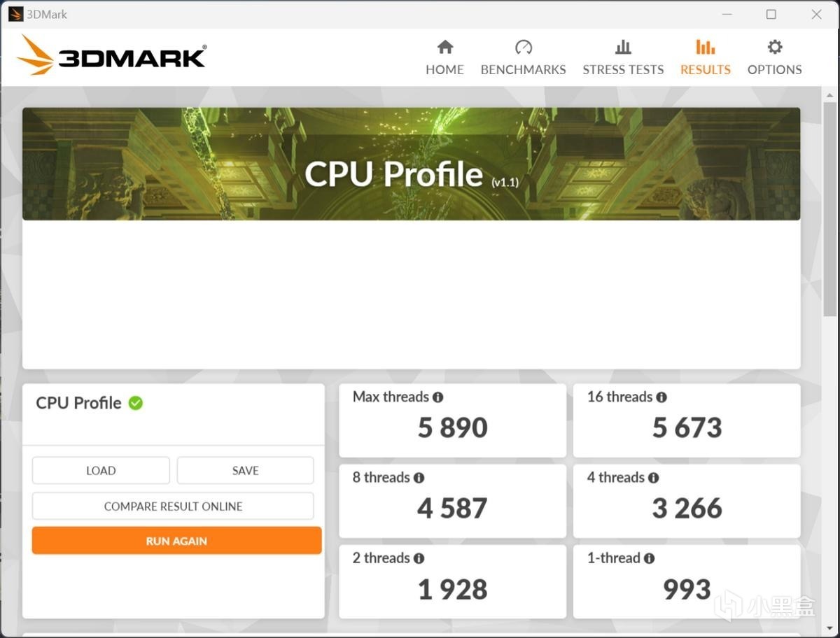Click the vertical scrollbar thumb
The width and height of the screenshot is (840, 638).
click(x=829, y=208)
